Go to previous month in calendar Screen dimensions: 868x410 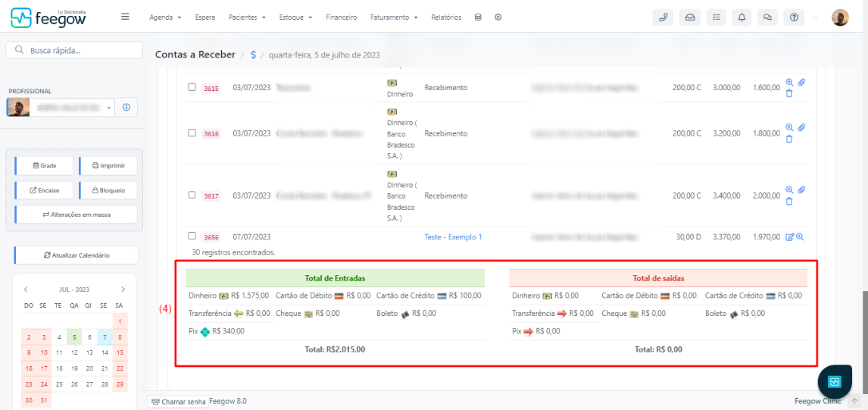point(26,290)
